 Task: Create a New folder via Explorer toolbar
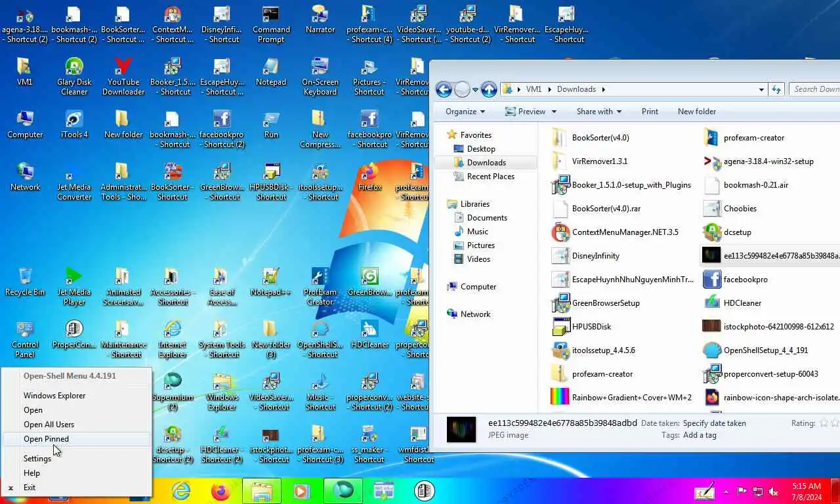[x=697, y=112]
